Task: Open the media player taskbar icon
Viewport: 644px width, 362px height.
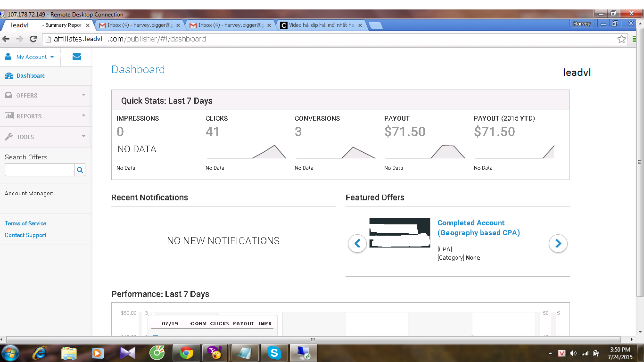Action: (98, 353)
